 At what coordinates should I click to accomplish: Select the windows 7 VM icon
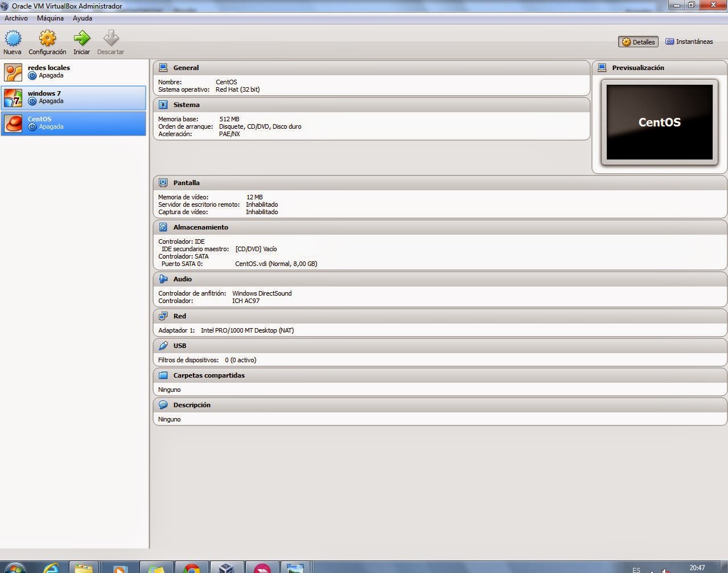point(13,98)
